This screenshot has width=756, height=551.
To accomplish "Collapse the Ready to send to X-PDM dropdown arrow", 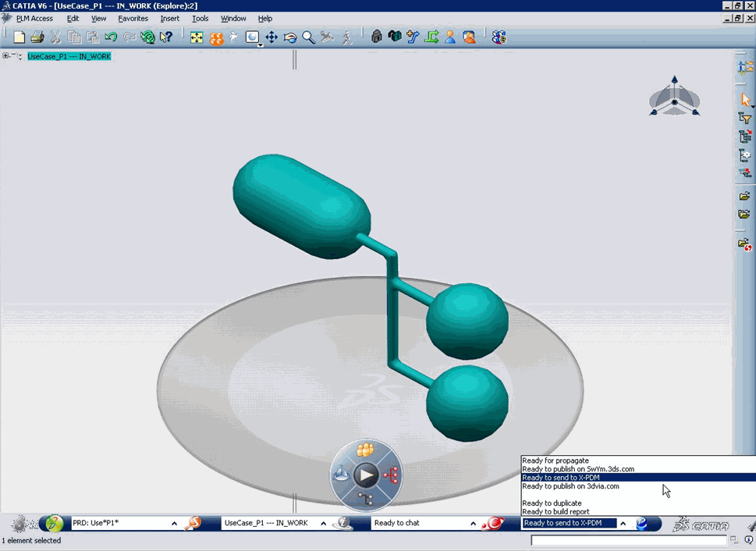I will [x=623, y=523].
